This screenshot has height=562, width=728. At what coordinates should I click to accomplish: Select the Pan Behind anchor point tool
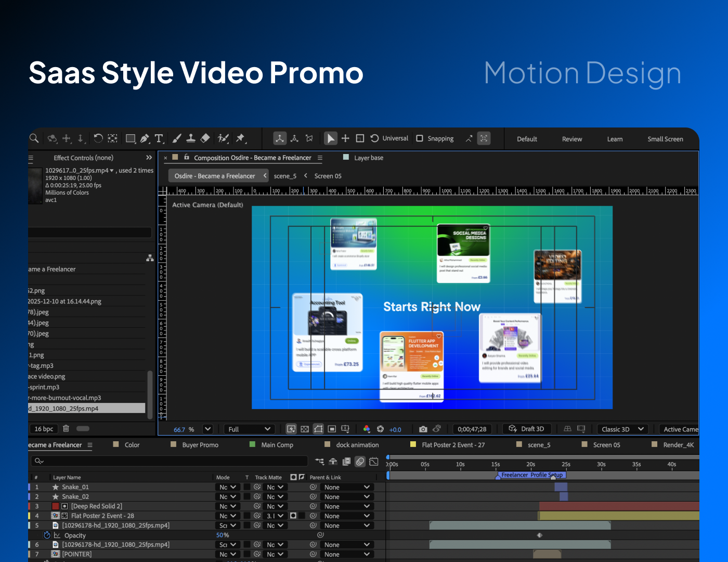pyautogui.click(x=112, y=138)
